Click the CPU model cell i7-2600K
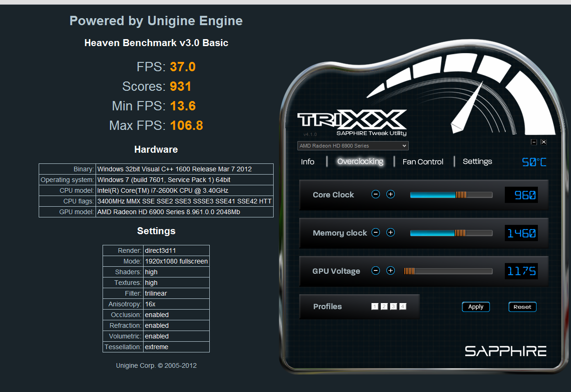Image resolution: width=571 pixels, height=392 pixels. click(x=185, y=190)
